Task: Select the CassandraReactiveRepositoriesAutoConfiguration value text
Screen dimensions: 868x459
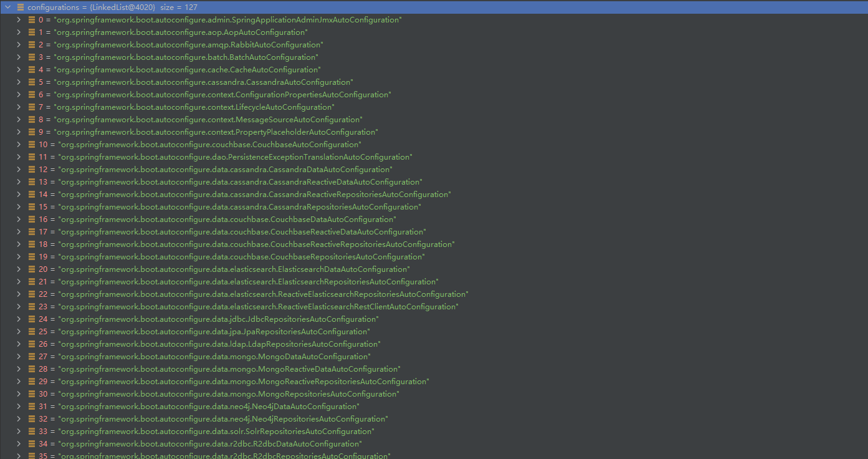Action: pyautogui.click(x=254, y=195)
